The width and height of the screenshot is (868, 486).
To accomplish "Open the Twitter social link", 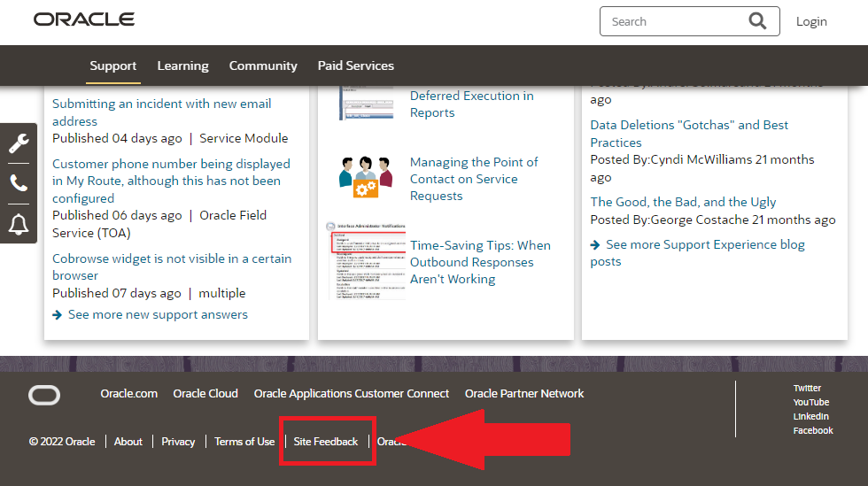I will click(x=807, y=388).
